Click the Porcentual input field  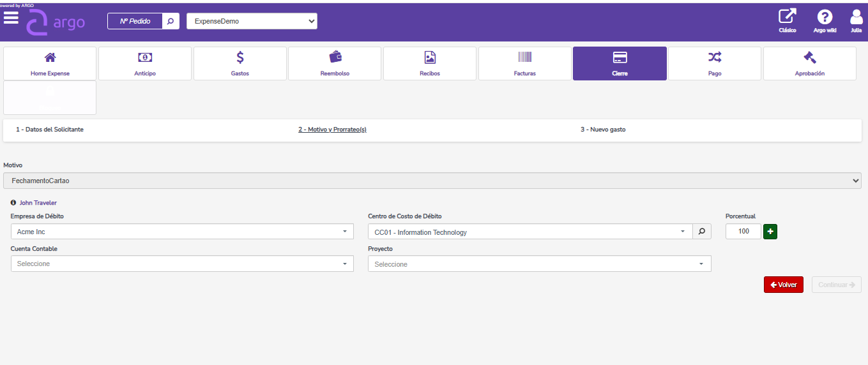point(743,232)
